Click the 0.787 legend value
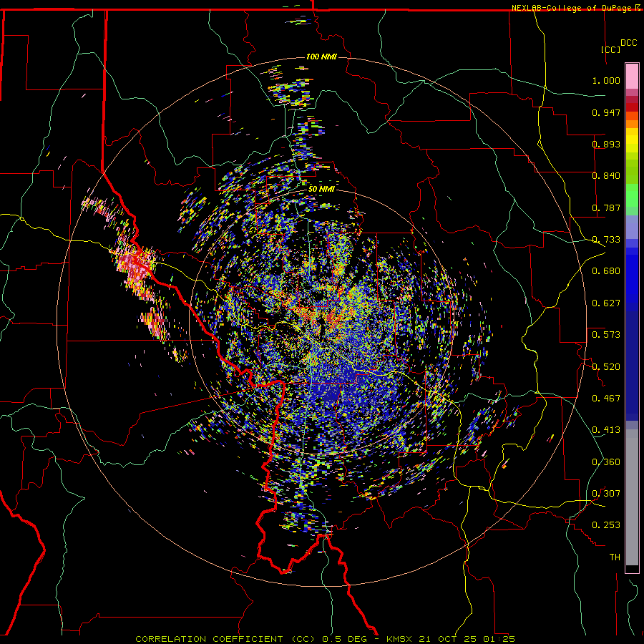This screenshot has width=644, height=644. point(606,208)
